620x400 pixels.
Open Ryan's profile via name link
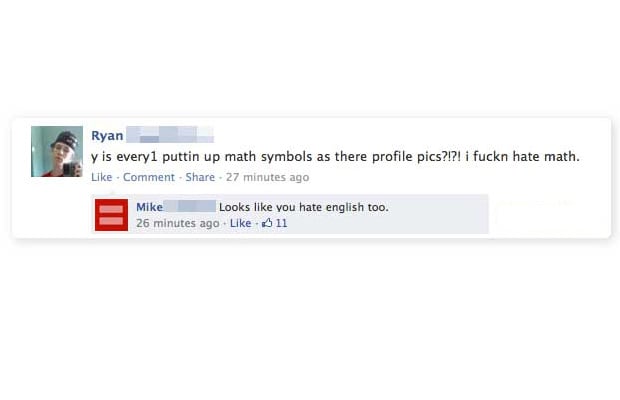[x=107, y=136]
